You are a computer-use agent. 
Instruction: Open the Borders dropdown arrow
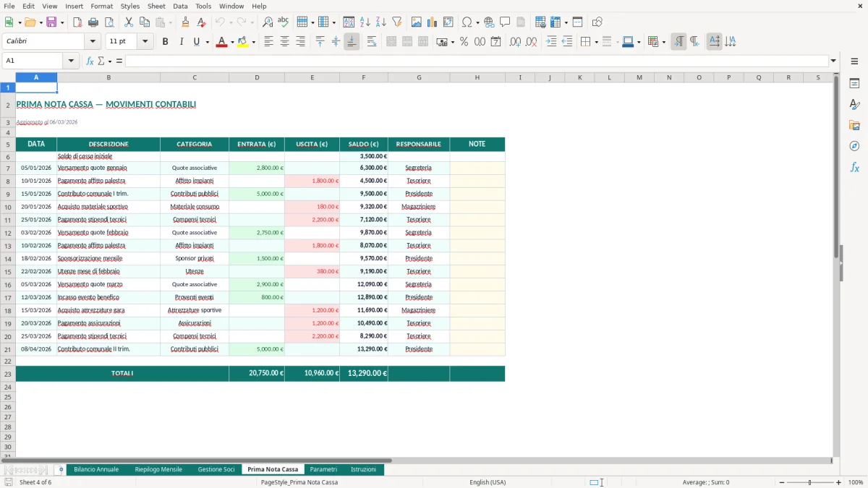[x=596, y=42]
